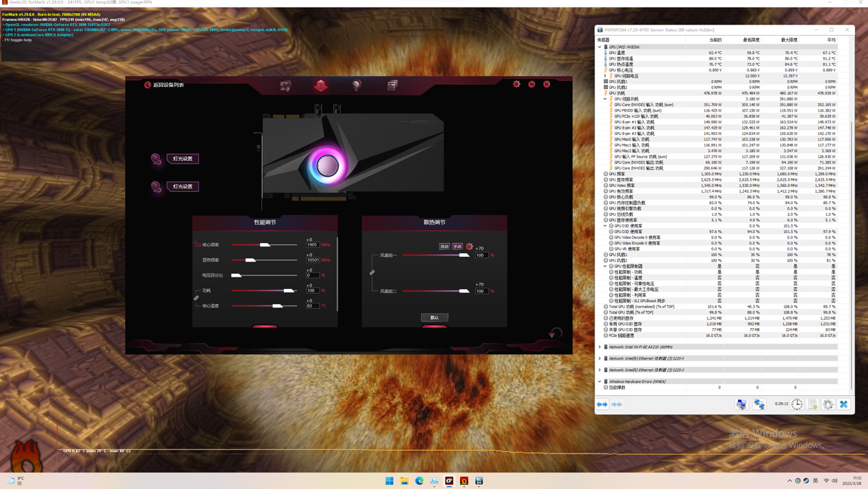This screenshot has width=868, height=489.
Task: Toggle the link icon between 功耗 and 核心温度
Action: (x=196, y=298)
